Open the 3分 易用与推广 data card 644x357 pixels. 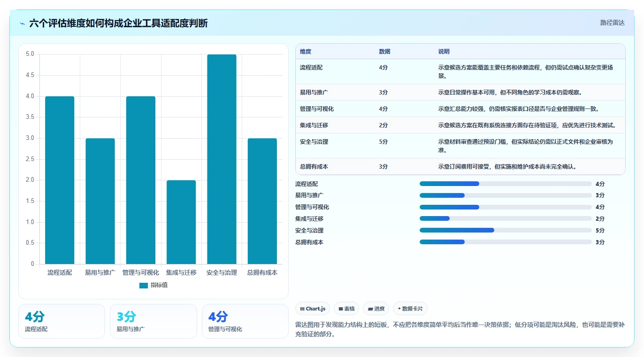point(153,321)
